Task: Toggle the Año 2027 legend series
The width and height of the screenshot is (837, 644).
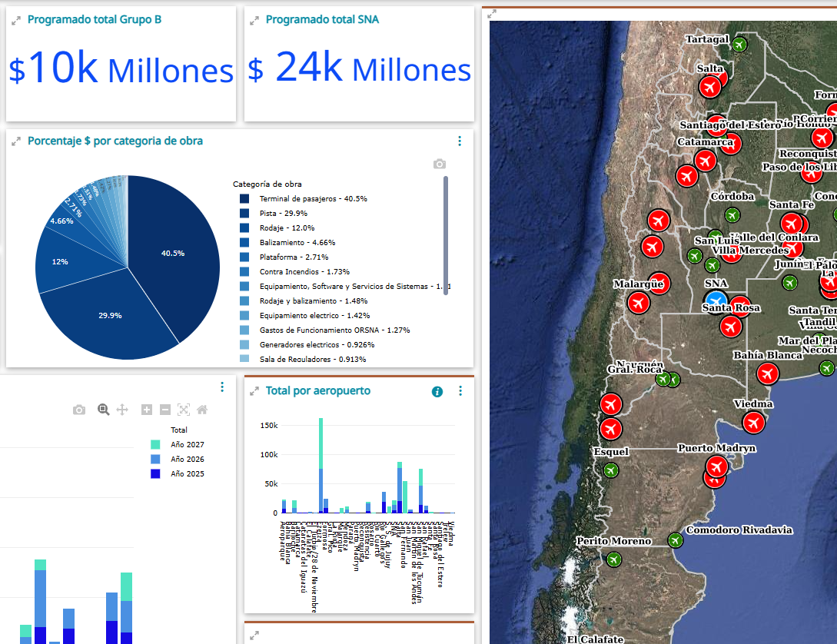Action: [155, 445]
